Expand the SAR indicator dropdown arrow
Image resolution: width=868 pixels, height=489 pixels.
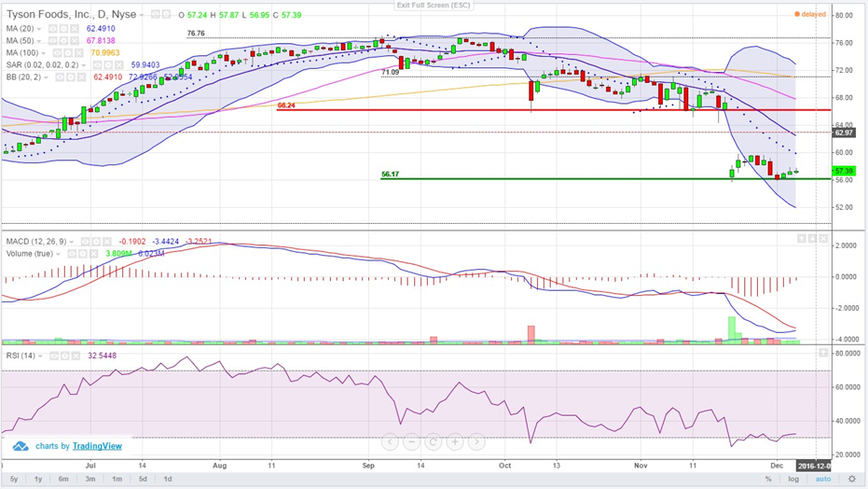[84, 65]
